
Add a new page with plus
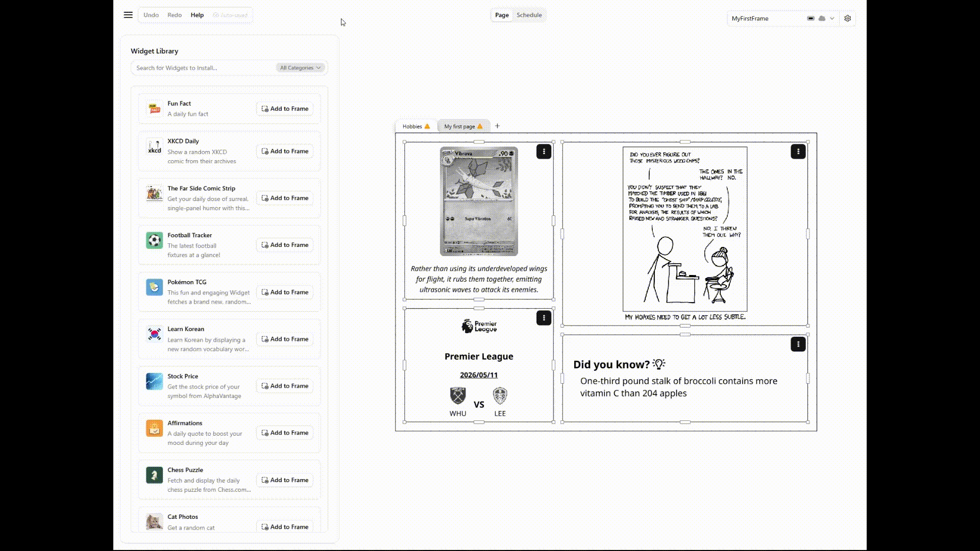point(497,126)
